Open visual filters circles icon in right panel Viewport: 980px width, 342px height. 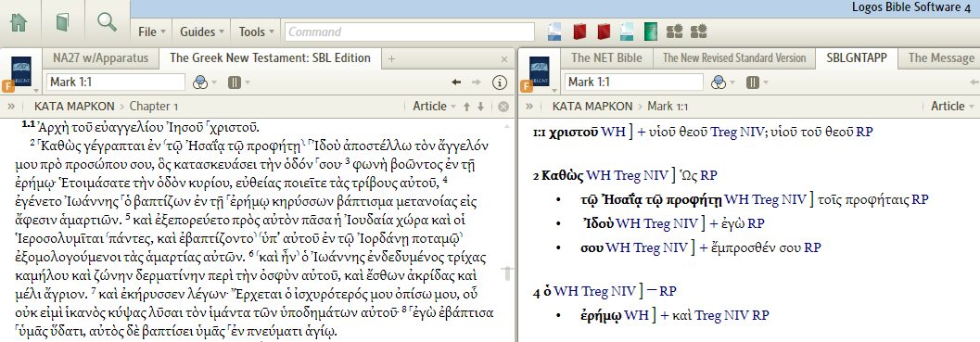(x=719, y=82)
